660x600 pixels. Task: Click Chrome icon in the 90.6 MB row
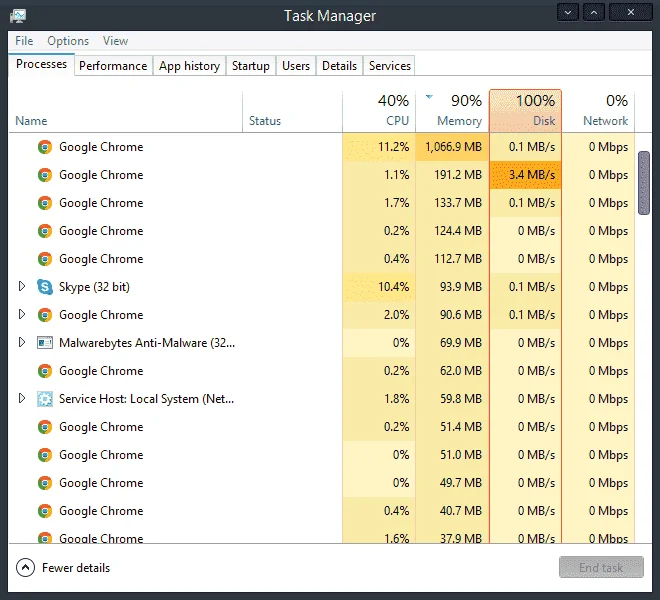click(x=45, y=315)
